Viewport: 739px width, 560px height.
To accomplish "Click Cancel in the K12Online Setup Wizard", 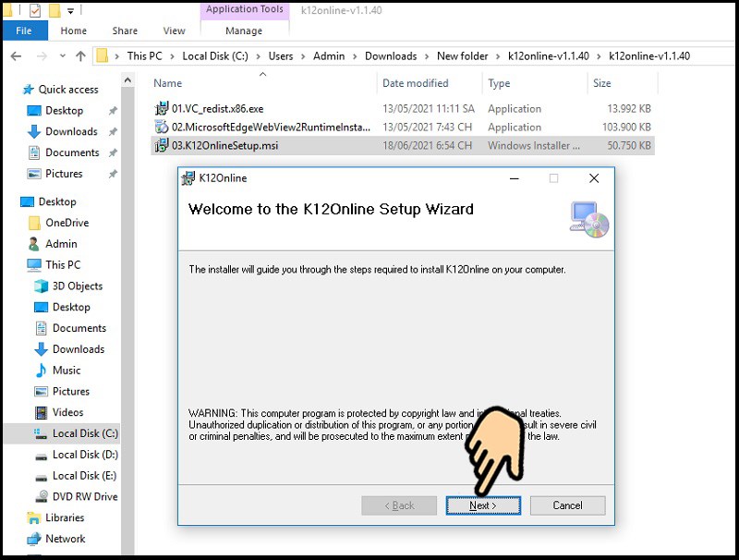I will coord(567,505).
